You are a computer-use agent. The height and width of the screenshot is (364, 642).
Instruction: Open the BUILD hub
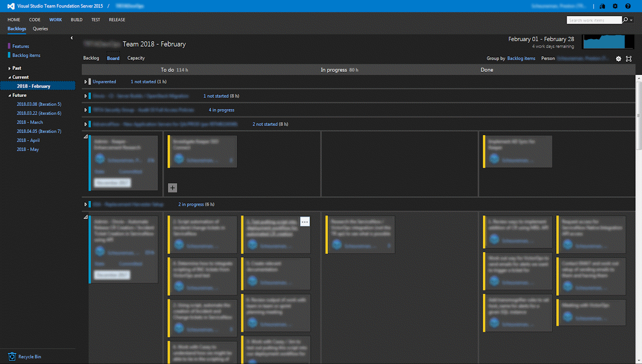tap(76, 20)
